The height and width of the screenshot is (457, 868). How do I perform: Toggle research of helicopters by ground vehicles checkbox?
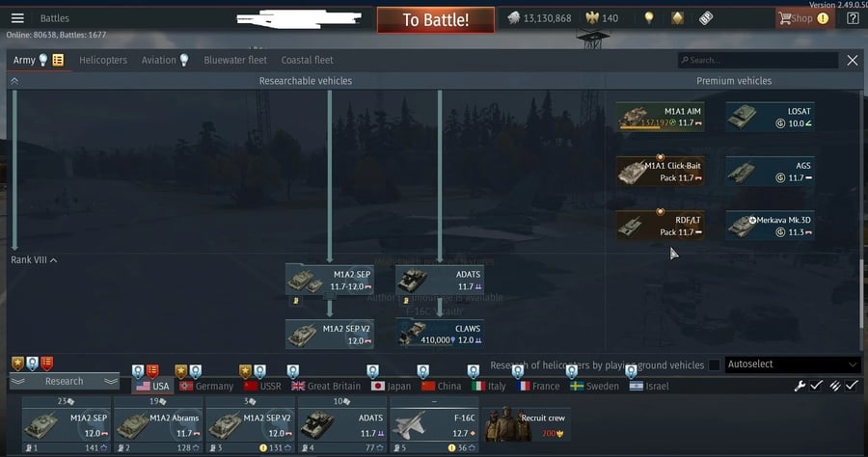(714, 364)
